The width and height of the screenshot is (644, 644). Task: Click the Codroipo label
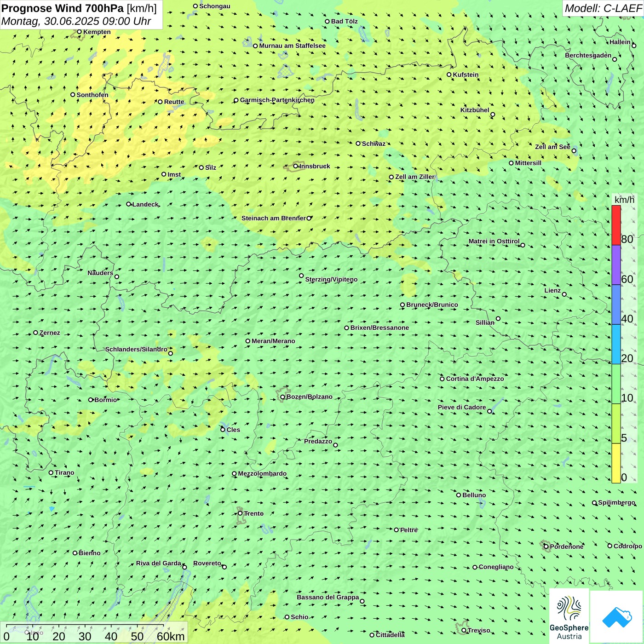[x=628, y=546]
